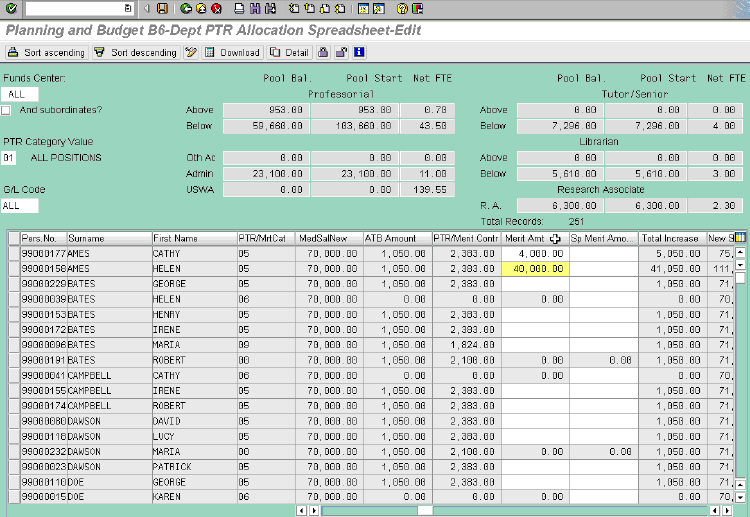Click the vertical scrollbar down arrow below top arrow
Screen dimensions: 750x517
740,265
